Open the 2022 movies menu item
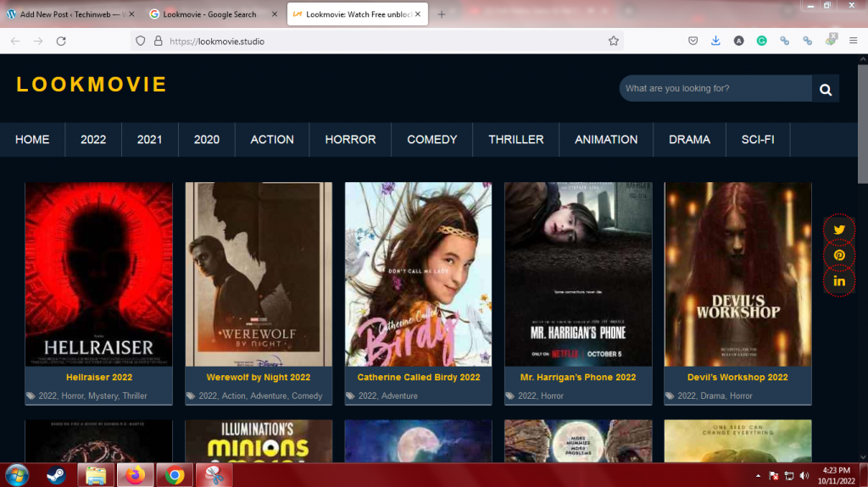Screen dimensions: 868x487 coord(93,140)
